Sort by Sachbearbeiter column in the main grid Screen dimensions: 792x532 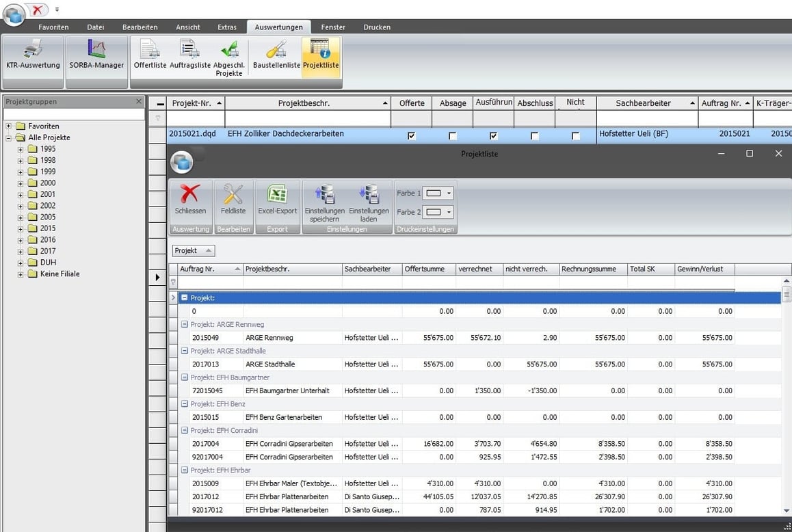[x=647, y=103]
